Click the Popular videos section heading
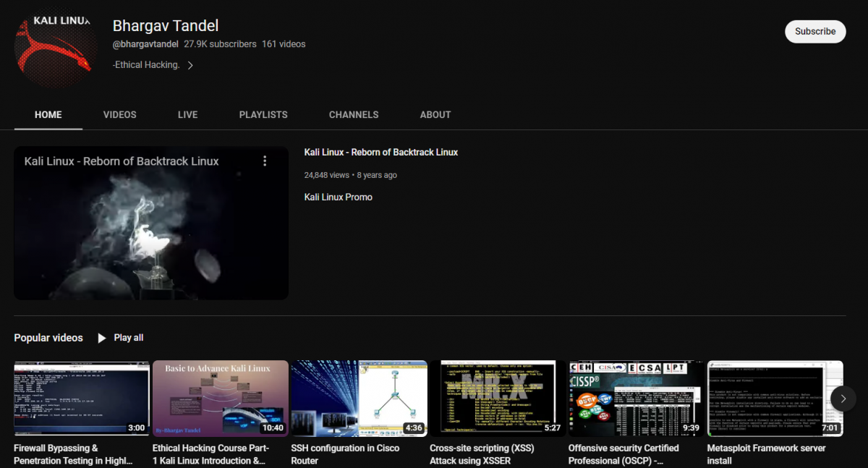The height and width of the screenshot is (468, 868). point(48,338)
